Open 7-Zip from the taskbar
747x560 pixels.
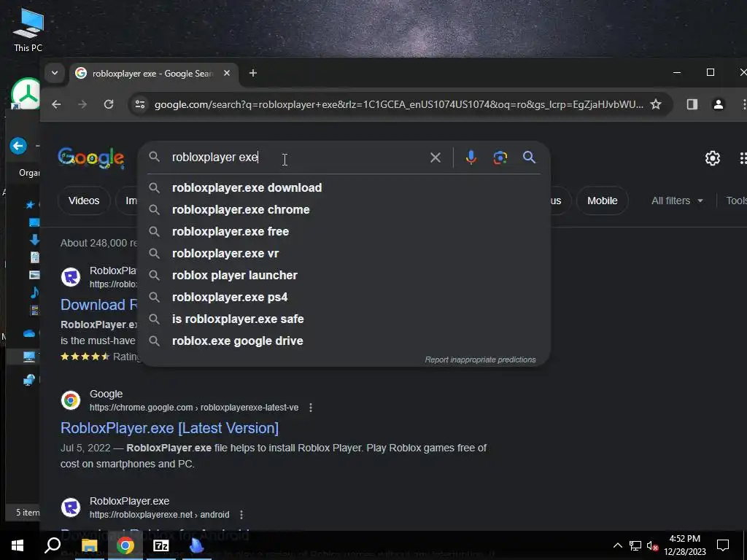[161, 545]
